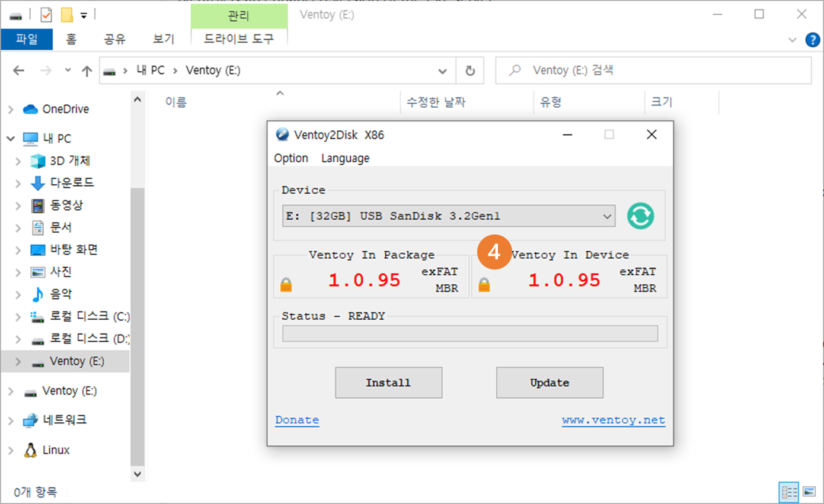Open the Option menu in Ventoy2Disk
This screenshot has width=824, height=504.
pyautogui.click(x=291, y=158)
